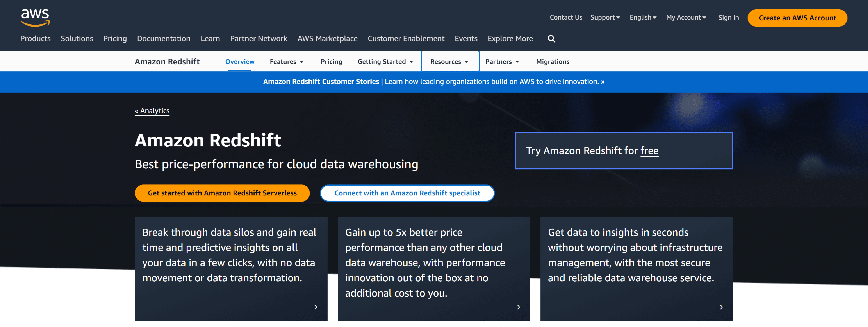
Task: Open the Products menu
Action: point(35,39)
